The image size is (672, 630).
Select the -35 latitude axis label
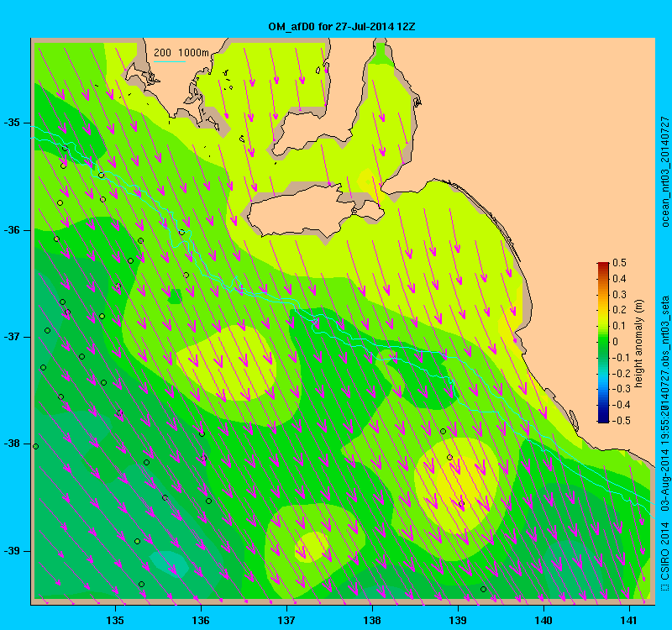pyautogui.click(x=12, y=123)
